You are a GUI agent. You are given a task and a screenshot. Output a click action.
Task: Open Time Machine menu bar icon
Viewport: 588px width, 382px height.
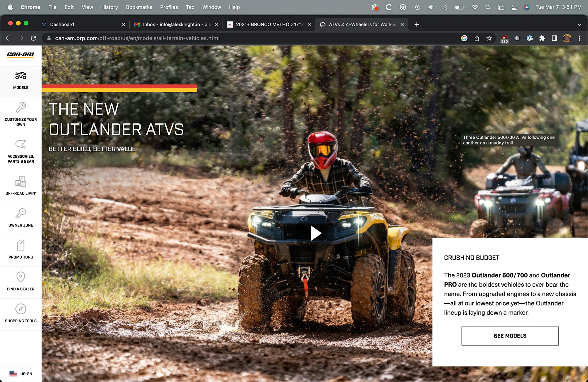coord(417,7)
